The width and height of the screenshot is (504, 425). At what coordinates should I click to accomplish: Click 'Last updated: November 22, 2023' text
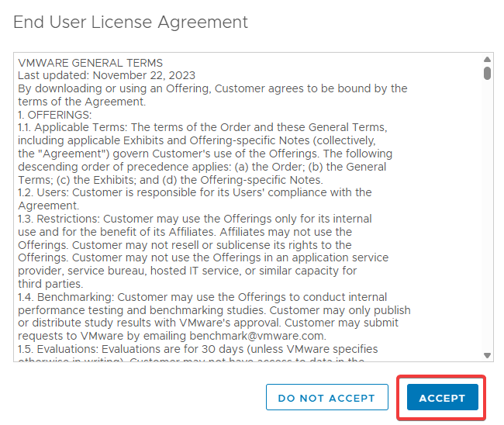pos(107,75)
